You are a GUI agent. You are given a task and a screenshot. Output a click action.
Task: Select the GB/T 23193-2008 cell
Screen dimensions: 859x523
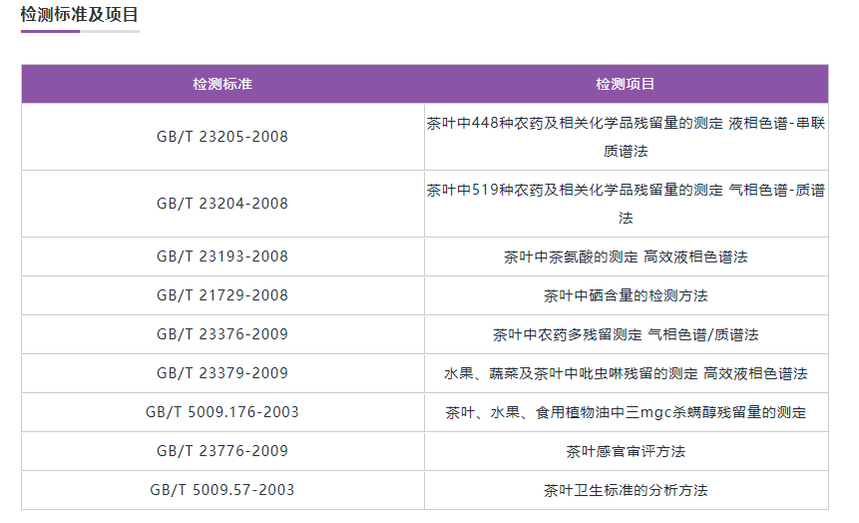click(x=222, y=256)
